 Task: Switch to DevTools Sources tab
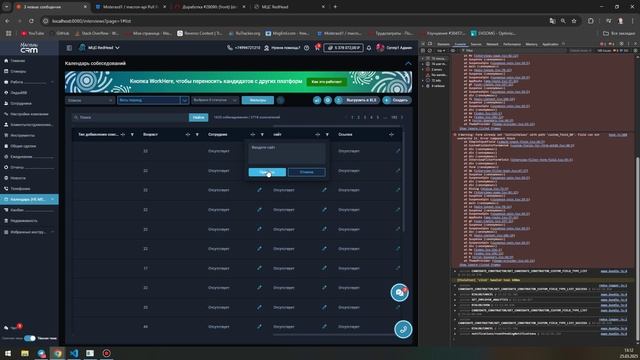tap(476, 44)
